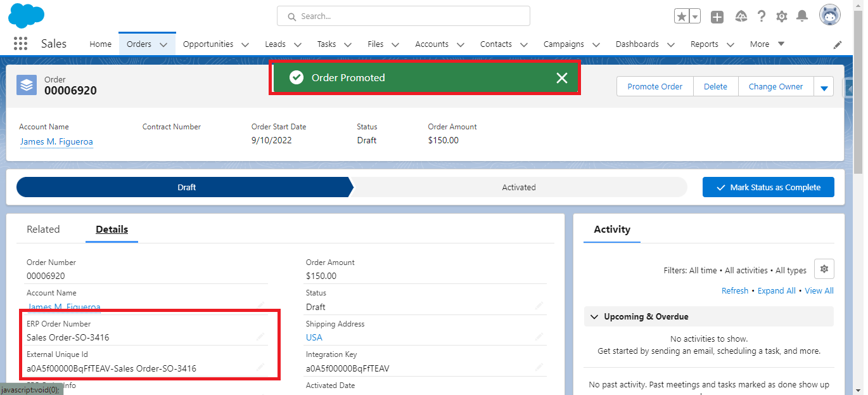Expand the Orders tab dropdown chevron
868x395 pixels.
163,44
